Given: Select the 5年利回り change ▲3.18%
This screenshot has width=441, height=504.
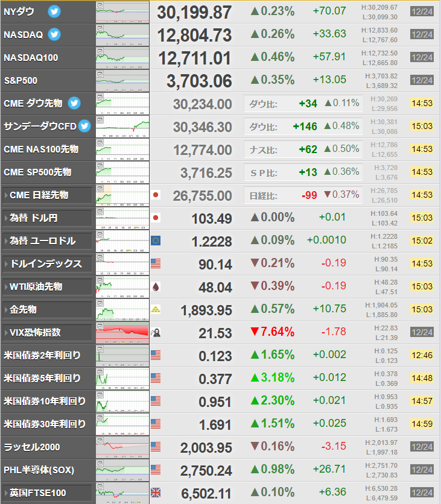Looking at the screenshot, I should click(x=273, y=377).
